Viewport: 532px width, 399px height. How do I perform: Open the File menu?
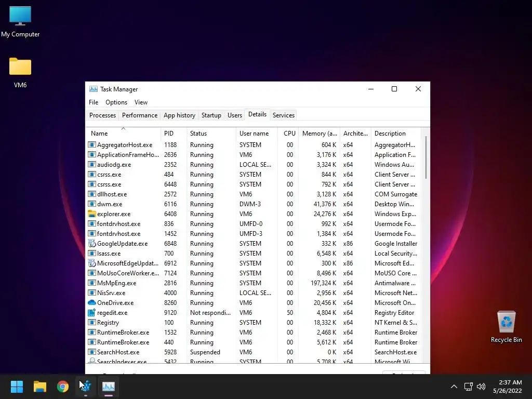(94, 102)
